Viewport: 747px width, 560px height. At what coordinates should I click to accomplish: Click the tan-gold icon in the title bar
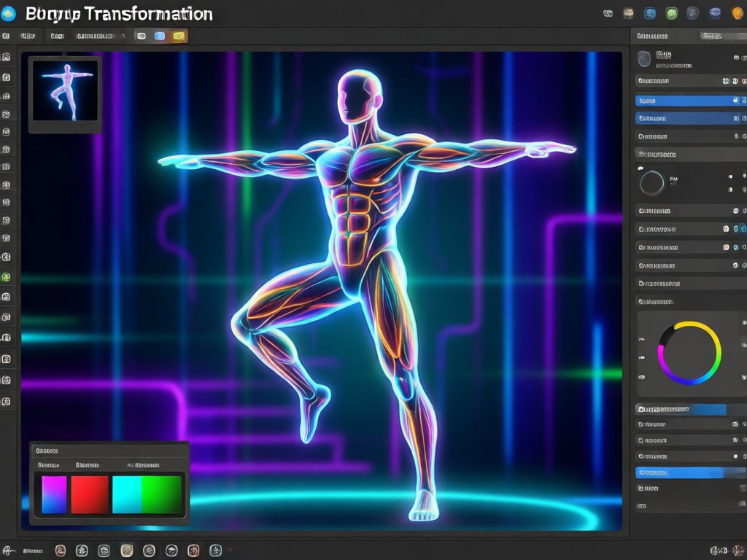(x=628, y=14)
